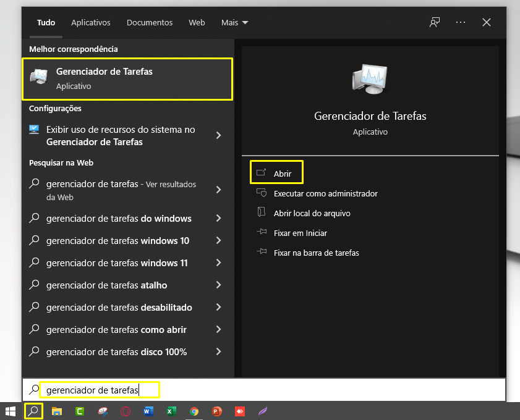Click the pin icon for Fixar na barra de tarefas
This screenshot has width=520, height=420.
[x=262, y=252]
